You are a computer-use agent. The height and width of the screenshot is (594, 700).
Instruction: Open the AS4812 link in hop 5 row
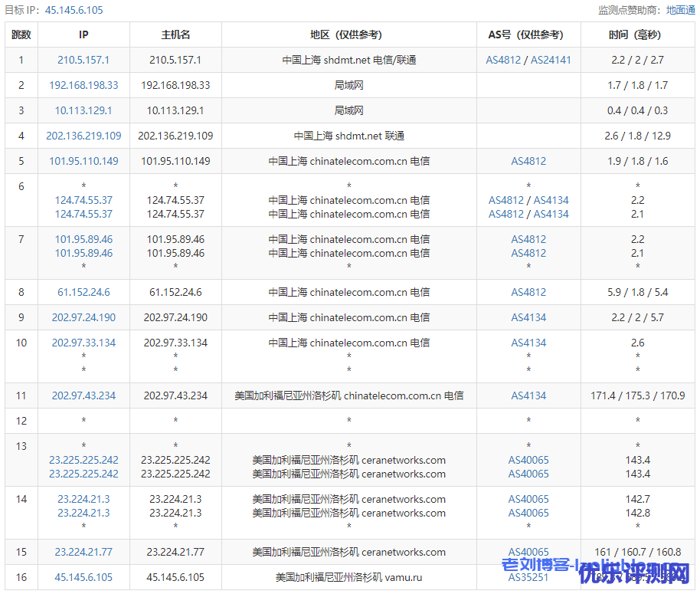coord(528,161)
